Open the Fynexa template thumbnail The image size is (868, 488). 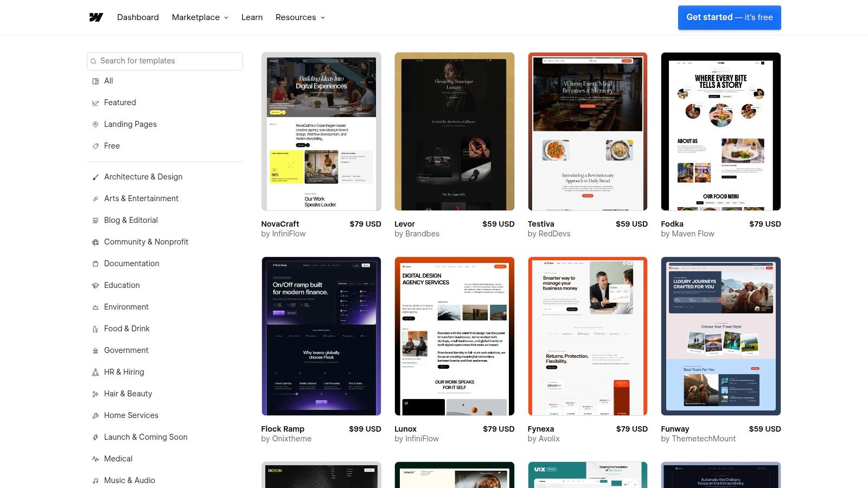(588, 336)
